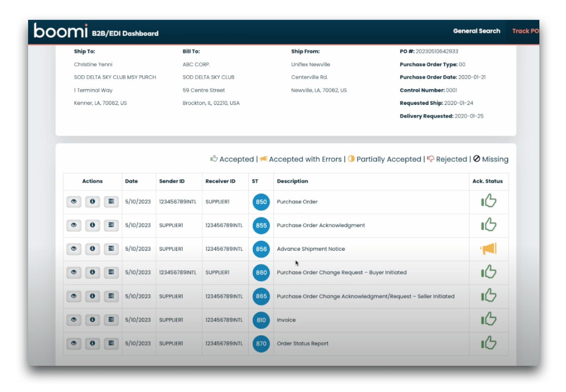Click the Date column header
Screen dimensions: 566x392
pos(132,181)
